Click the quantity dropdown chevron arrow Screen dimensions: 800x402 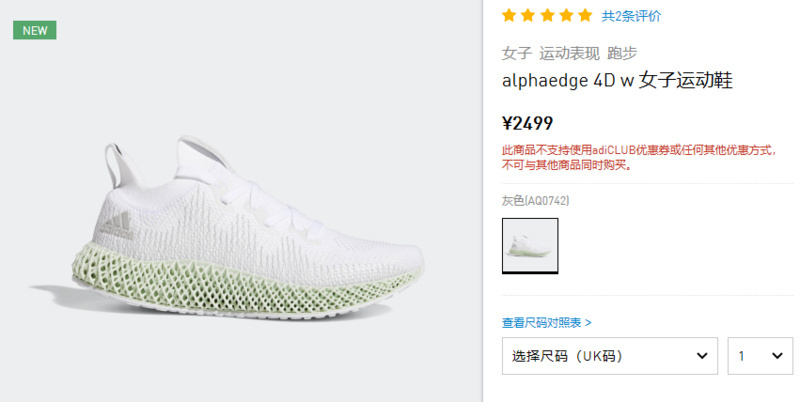(777, 356)
